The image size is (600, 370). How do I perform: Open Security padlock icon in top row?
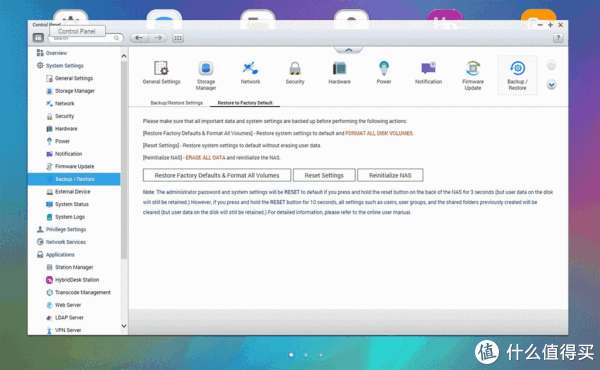point(295,73)
